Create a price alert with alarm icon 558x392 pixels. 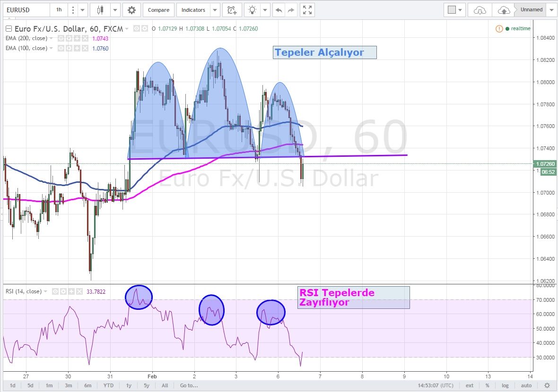[x=231, y=10]
